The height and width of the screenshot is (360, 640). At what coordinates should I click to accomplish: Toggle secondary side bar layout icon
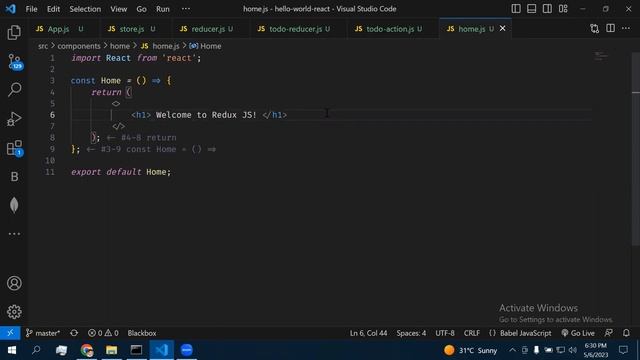coord(547,9)
